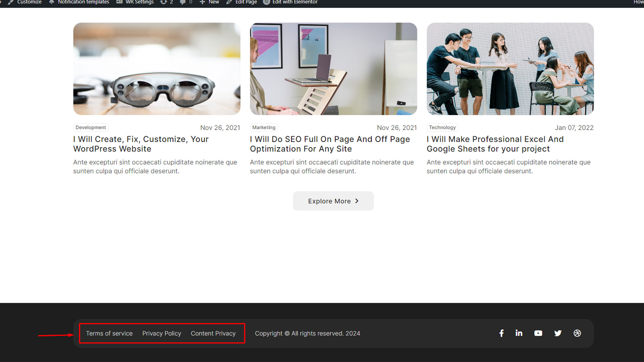Image resolution: width=644 pixels, height=362 pixels.
Task: Open the Content Privacy footer link
Action: (213, 334)
